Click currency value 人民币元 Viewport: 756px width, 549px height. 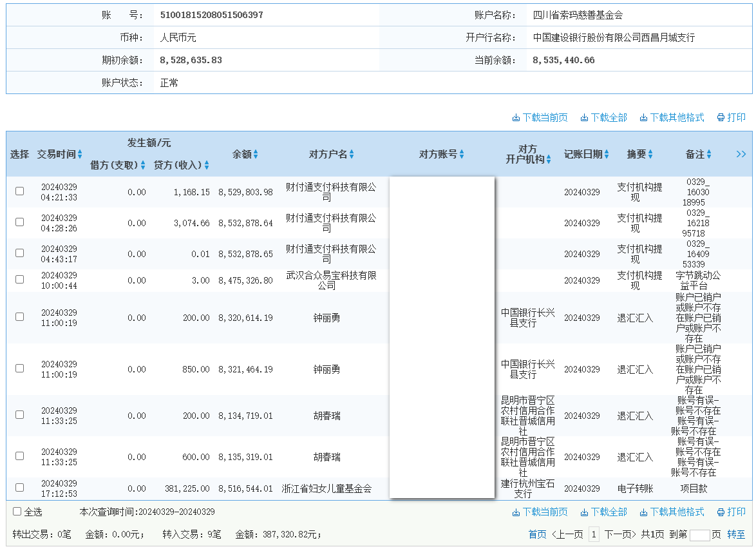(178, 37)
